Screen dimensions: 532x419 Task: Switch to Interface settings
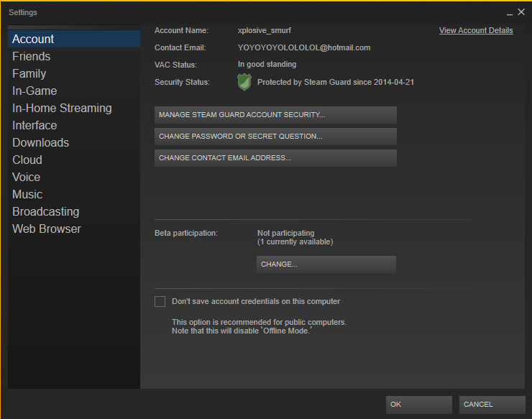74,126
